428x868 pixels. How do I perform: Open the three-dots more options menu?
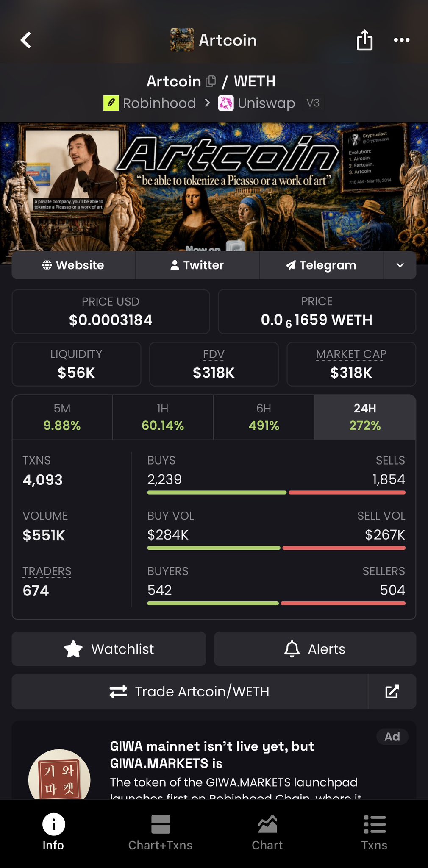tap(401, 40)
